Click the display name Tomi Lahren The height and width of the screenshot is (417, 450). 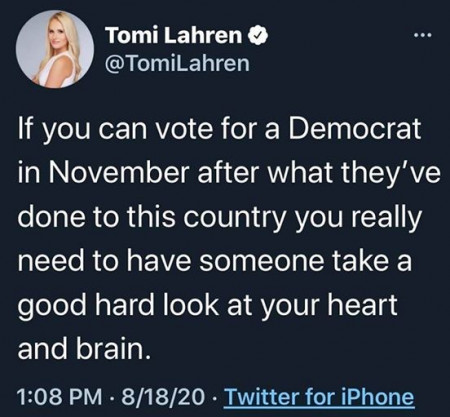tap(174, 35)
